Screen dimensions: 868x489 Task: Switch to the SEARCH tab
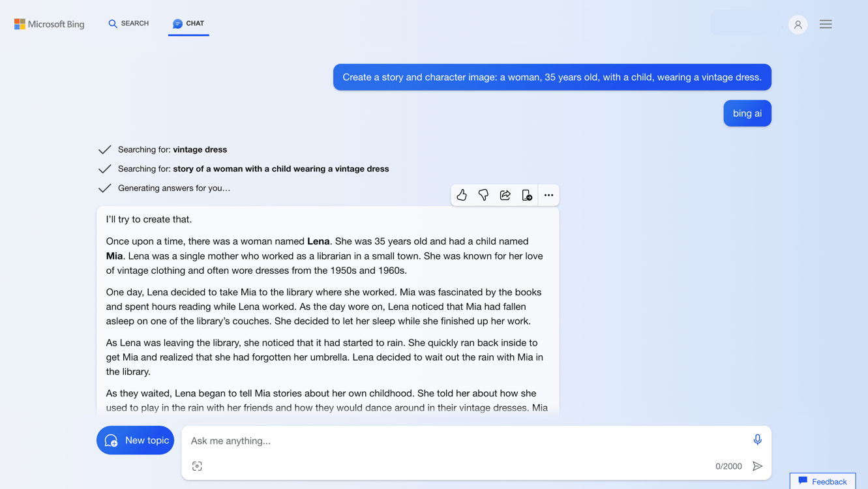(x=128, y=23)
